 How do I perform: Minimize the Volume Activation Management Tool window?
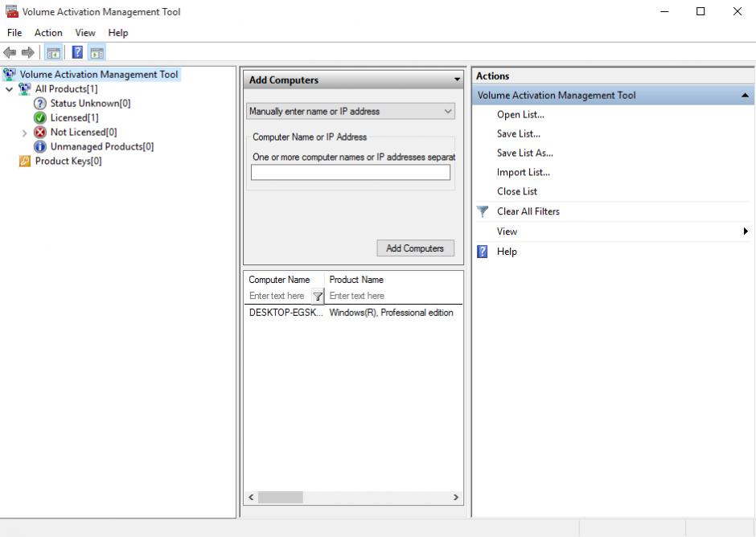coord(664,11)
